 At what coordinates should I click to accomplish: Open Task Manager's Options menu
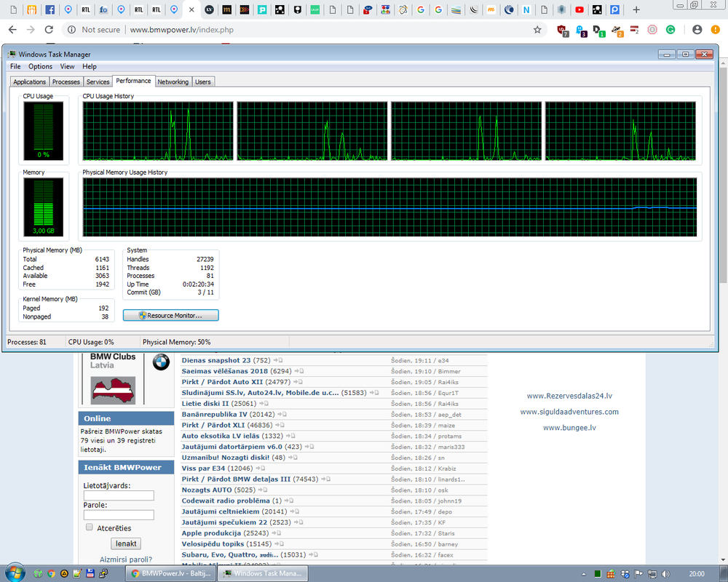click(x=40, y=66)
